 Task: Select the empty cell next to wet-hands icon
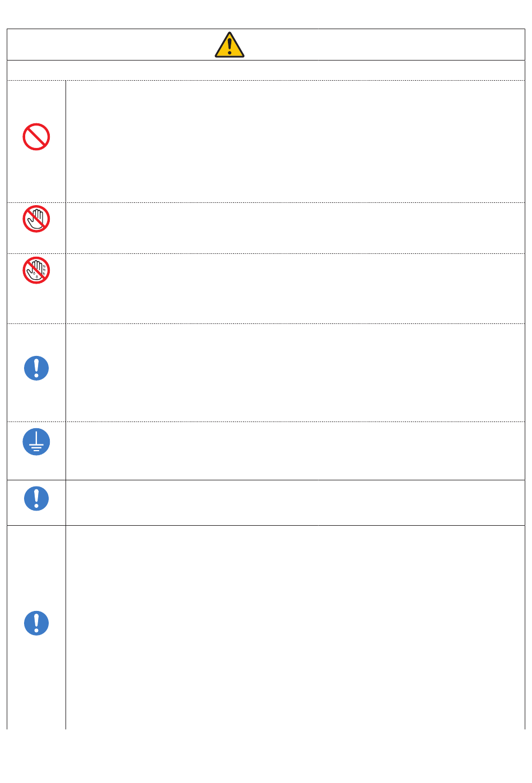tap(295, 289)
